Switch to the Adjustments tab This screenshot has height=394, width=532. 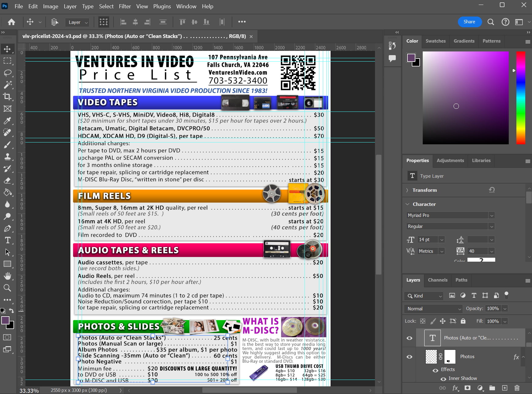pos(450,161)
